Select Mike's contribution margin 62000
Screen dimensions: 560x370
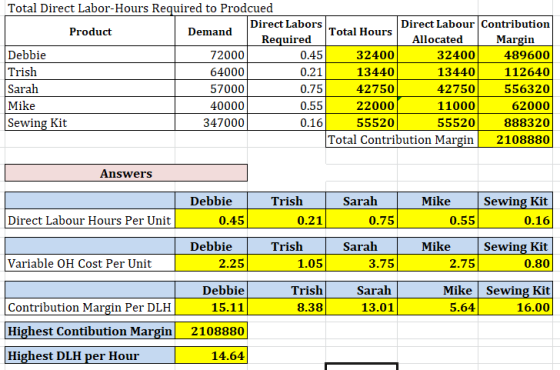(515, 105)
